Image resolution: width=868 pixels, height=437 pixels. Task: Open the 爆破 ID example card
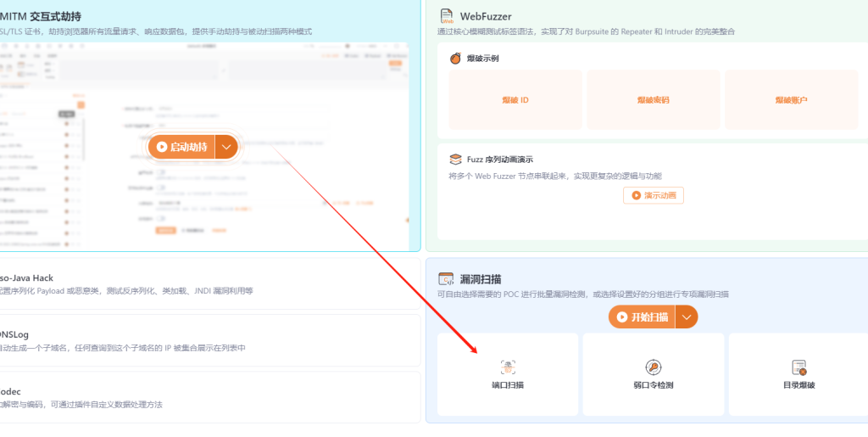[x=515, y=100]
